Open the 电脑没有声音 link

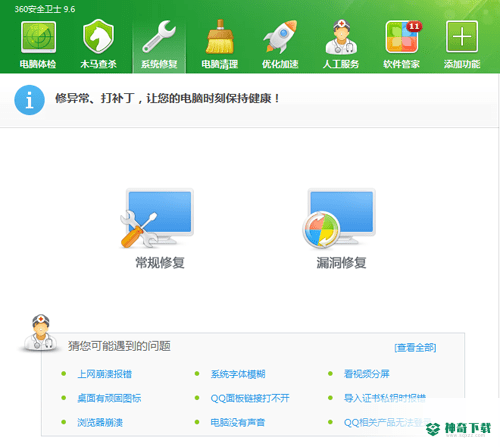[238, 423]
